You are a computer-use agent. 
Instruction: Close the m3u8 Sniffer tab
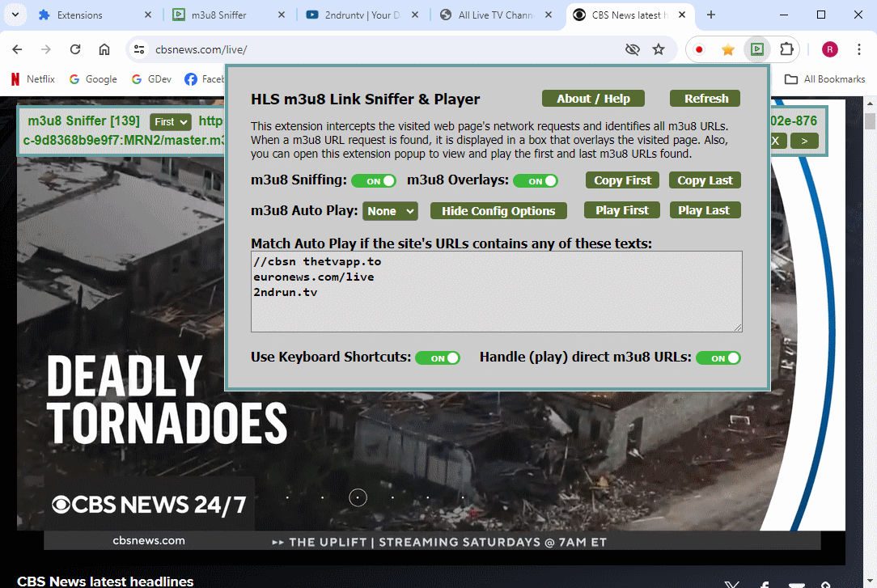(282, 15)
